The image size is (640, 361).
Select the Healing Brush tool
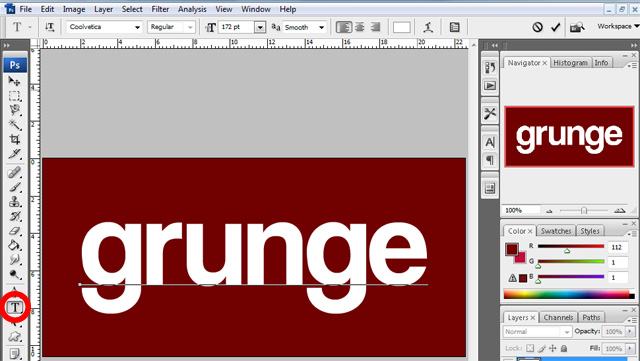[14, 173]
